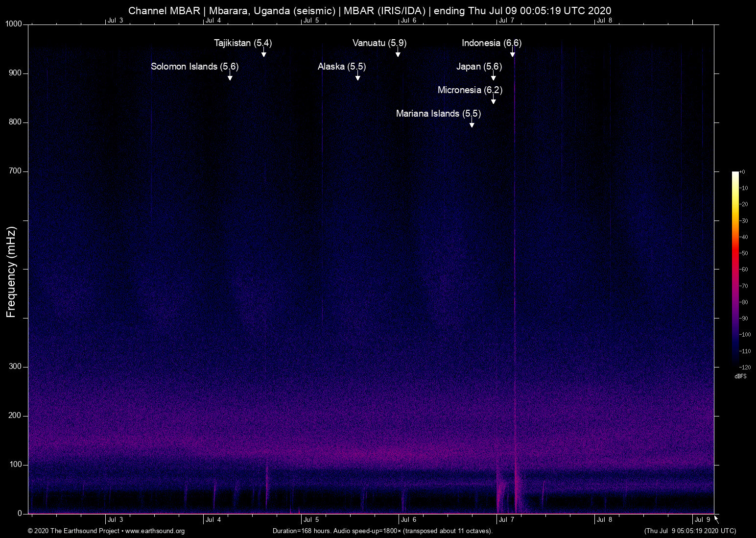The height and width of the screenshot is (538, 756).
Task: Open the www.earthsound.org link
Action: pyautogui.click(x=155, y=531)
